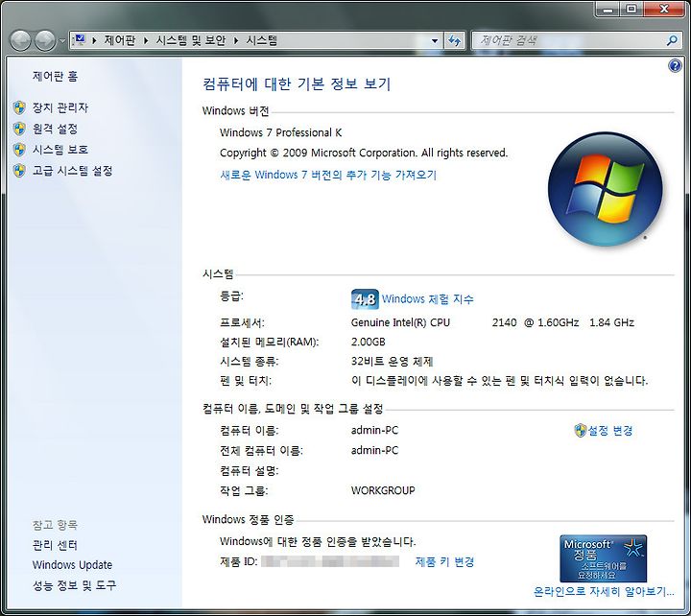
Task: Open 고급 시스템 설정 link
Action: pyautogui.click(x=73, y=171)
